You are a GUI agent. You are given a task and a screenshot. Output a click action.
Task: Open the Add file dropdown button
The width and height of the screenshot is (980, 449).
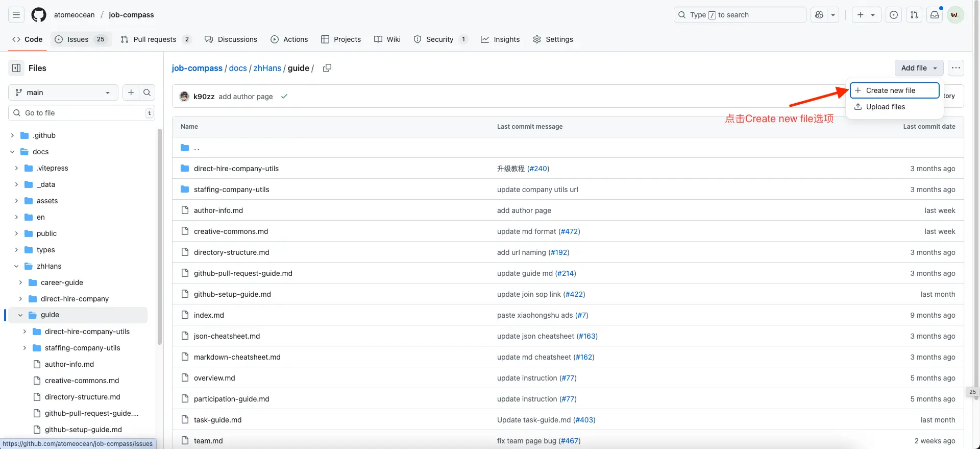click(919, 68)
